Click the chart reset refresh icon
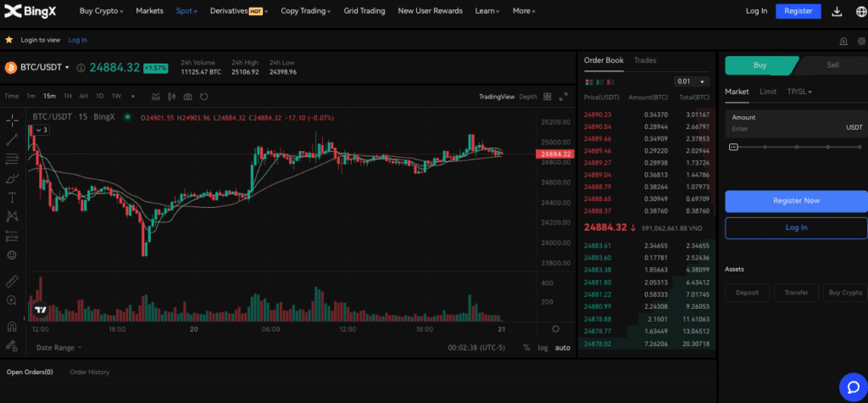 [x=203, y=97]
